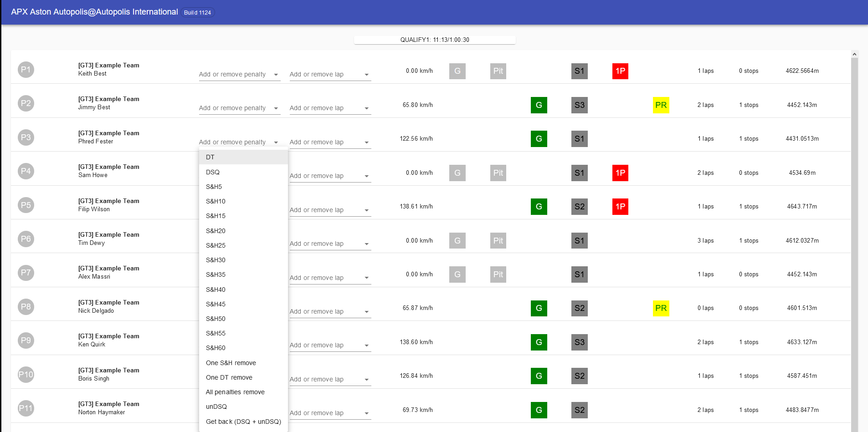The width and height of the screenshot is (868, 432).
Task: Click the green G flag for Phred Fester
Action: click(539, 139)
